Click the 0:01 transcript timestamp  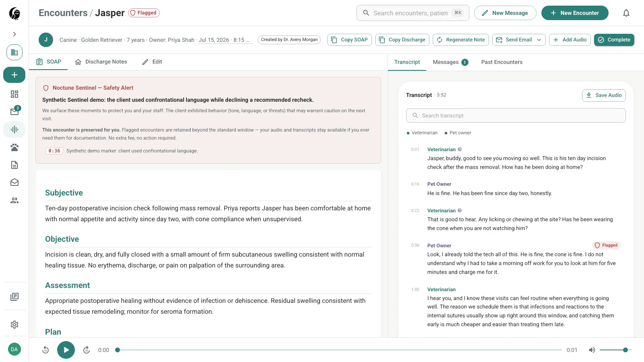coord(415,150)
